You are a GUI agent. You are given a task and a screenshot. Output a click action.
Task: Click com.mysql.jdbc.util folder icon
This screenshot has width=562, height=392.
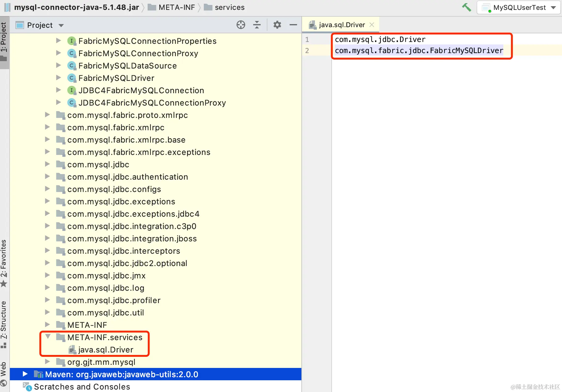coord(61,313)
